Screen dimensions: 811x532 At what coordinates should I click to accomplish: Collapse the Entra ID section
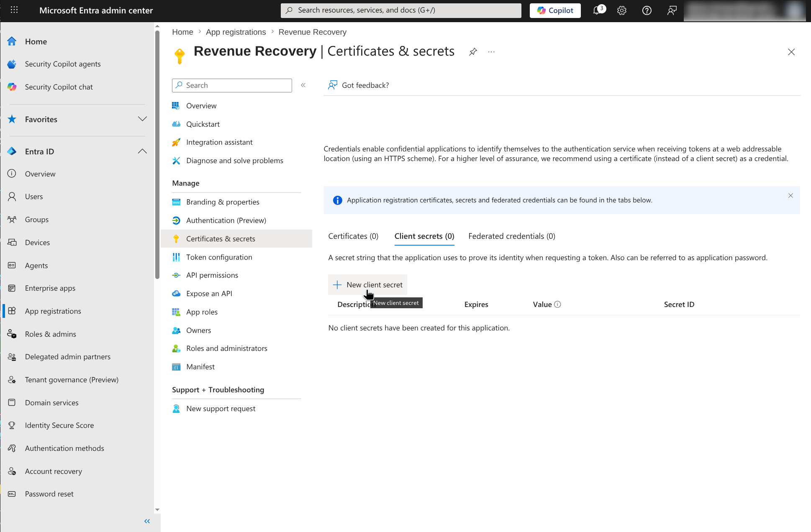coord(142,151)
